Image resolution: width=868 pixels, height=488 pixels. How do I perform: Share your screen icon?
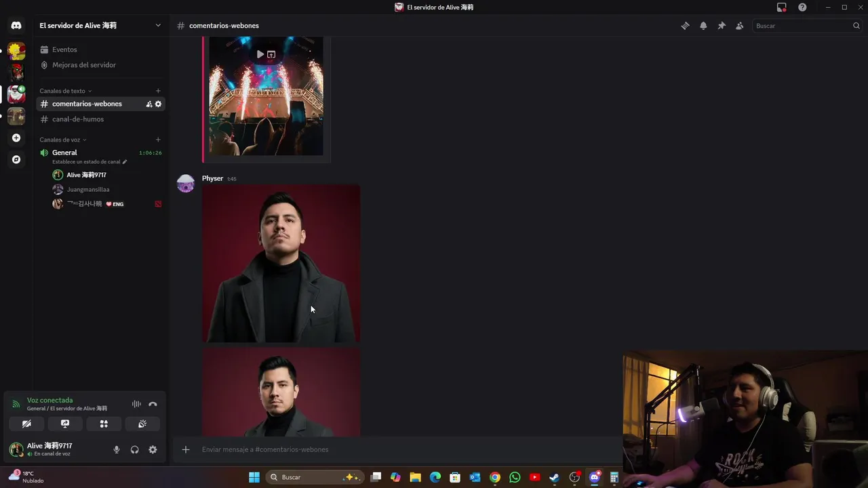[65, 424]
